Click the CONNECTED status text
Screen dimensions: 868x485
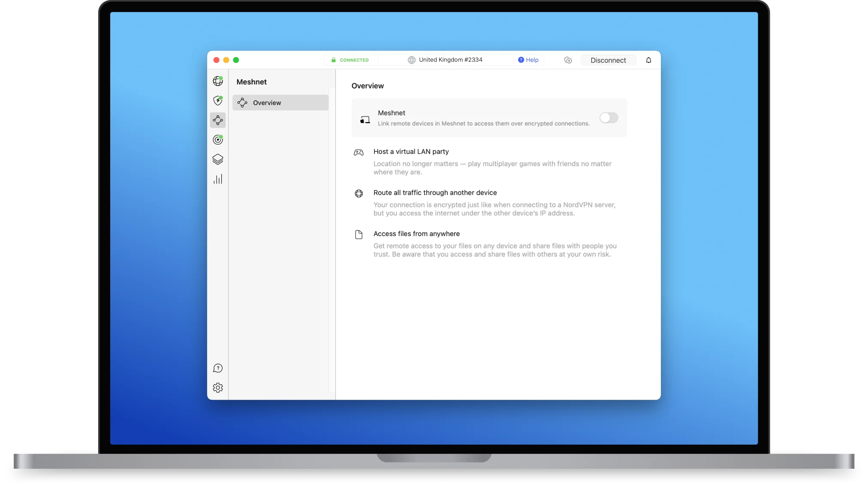point(354,60)
